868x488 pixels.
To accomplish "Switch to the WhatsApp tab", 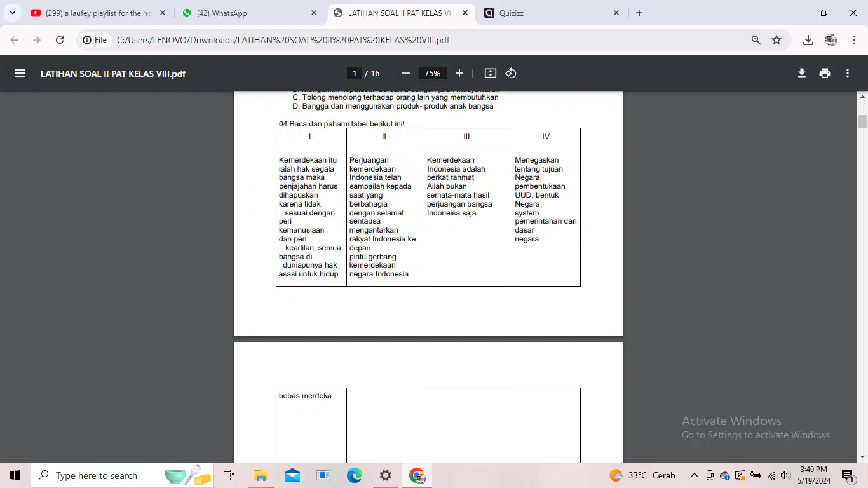I will point(248,13).
